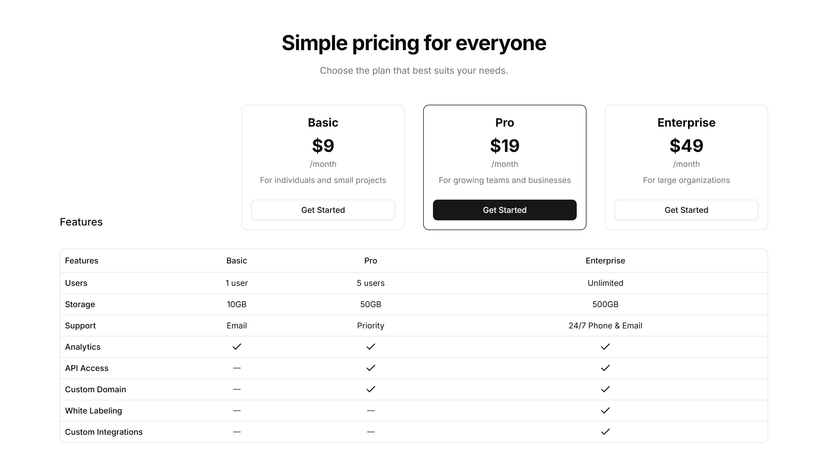This screenshot has width=828, height=474.
Task: Click the Storage row label
Action: point(80,304)
